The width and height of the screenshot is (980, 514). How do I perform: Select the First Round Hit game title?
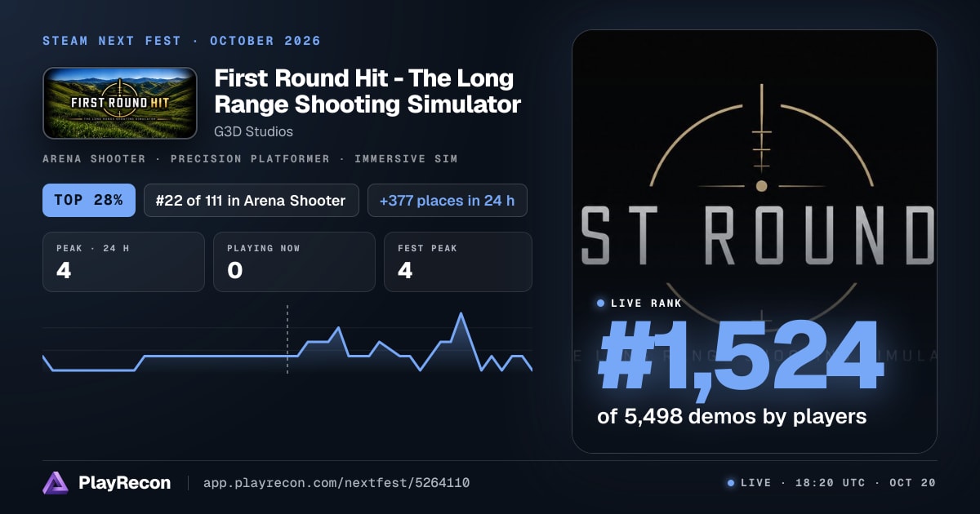(x=367, y=91)
